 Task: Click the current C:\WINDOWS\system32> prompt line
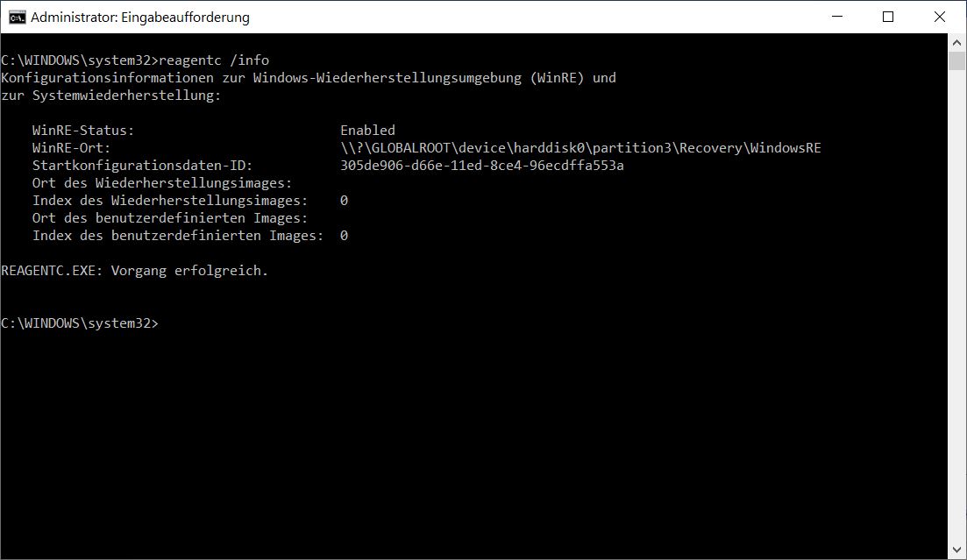[80, 323]
